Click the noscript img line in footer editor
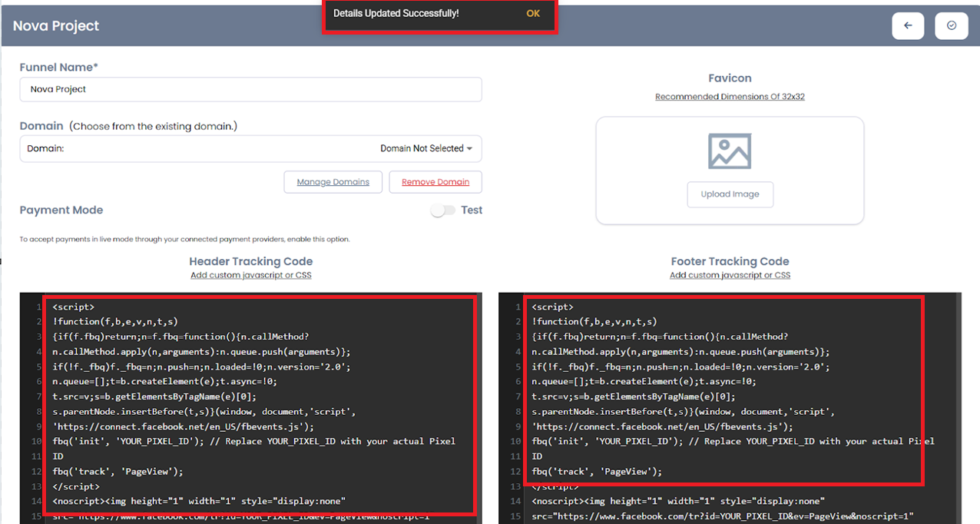Image resolution: width=980 pixels, height=524 pixels. coord(677,501)
